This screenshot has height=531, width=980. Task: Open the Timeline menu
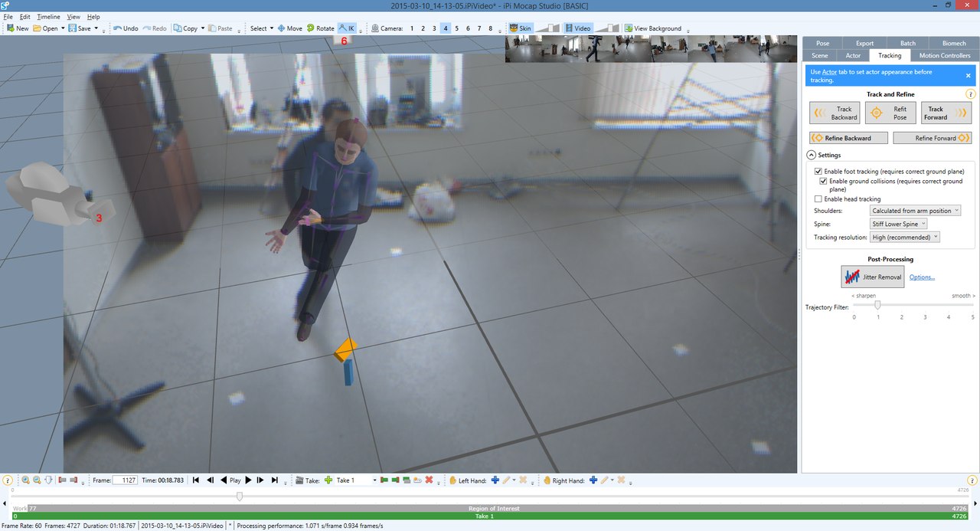click(x=48, y=17)
